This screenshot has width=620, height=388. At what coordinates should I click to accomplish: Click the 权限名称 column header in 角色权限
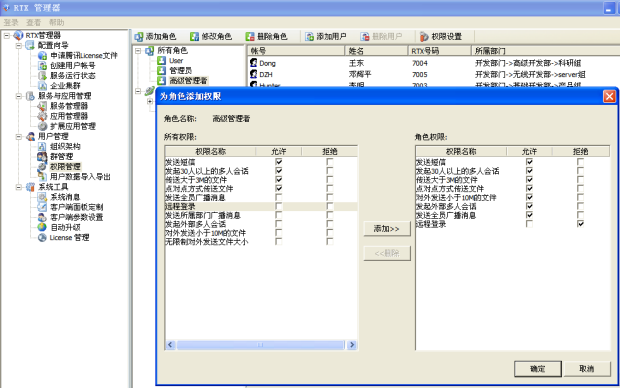461,151
